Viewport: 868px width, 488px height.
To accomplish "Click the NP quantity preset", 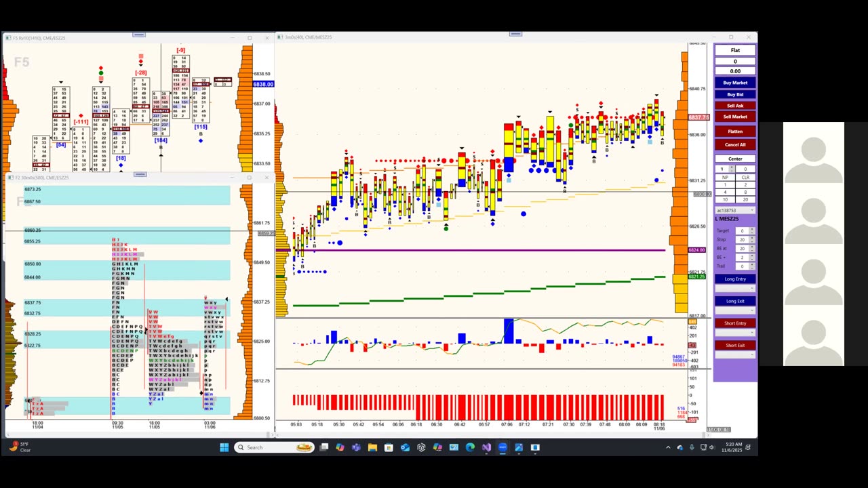I will coord(725,178).
